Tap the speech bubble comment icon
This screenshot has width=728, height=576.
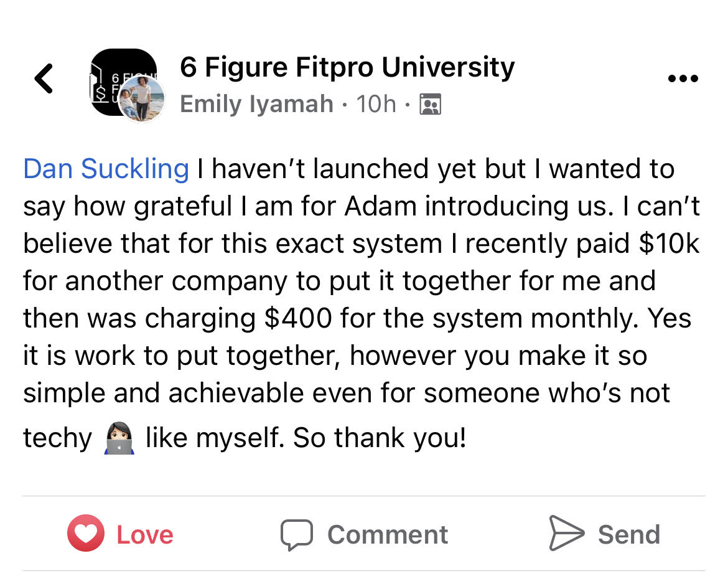[x=297, y=535]
